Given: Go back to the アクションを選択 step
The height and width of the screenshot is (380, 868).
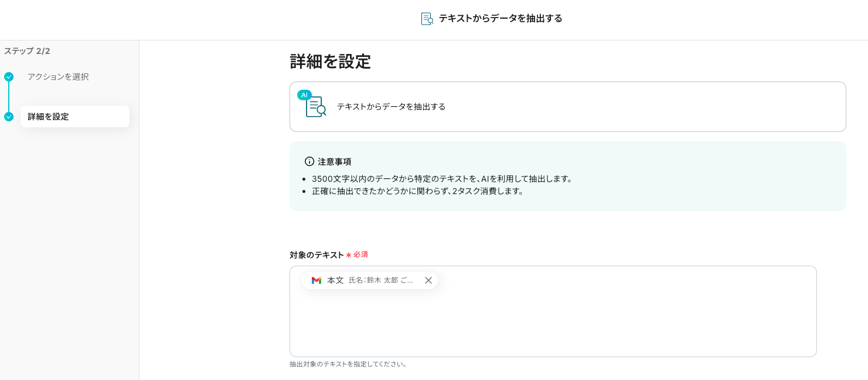Looking at the screenshot, I should coord(58,77).
